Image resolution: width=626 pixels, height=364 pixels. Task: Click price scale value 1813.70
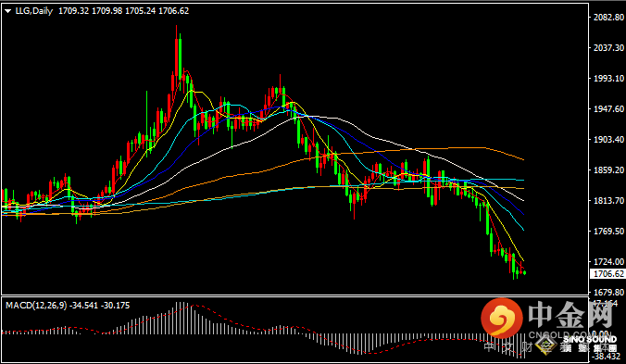pos(608,201)
